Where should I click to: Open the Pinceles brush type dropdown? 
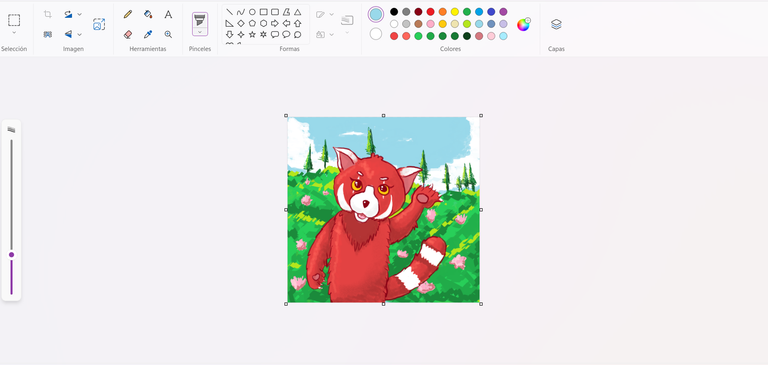click(200, 32)
